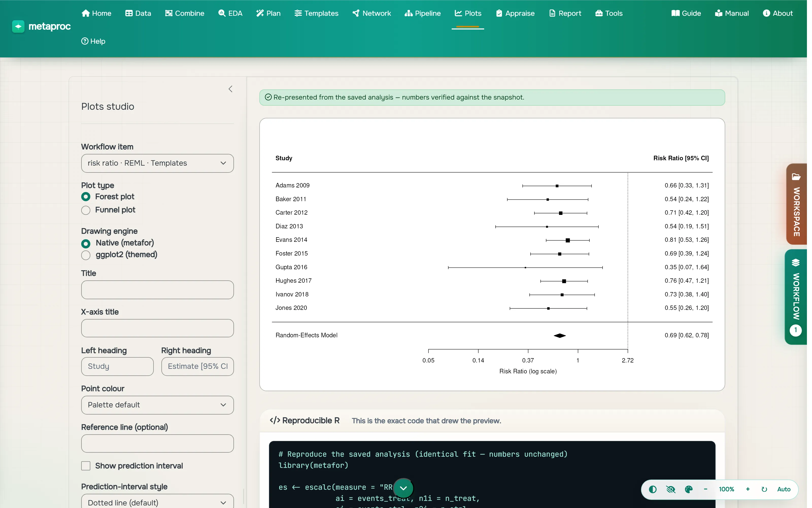This screenshot has width=812, height=508.
Task: Click the Left heading Study field
Action: (x=117, y=366)
